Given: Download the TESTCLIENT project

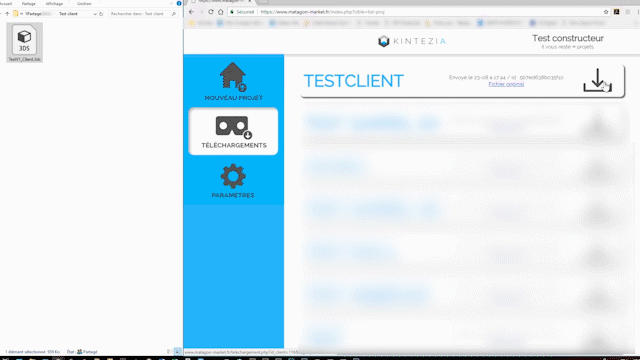Looking at the screenshot, I should [597, 80].
